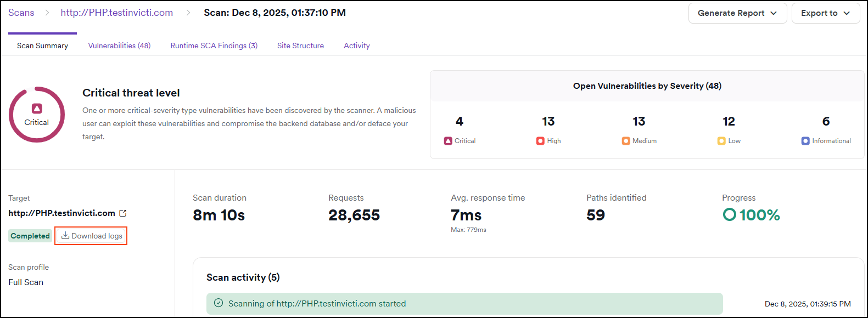Open the Activity tab
The width and height of the screenshot is (868, 318).
356,46
